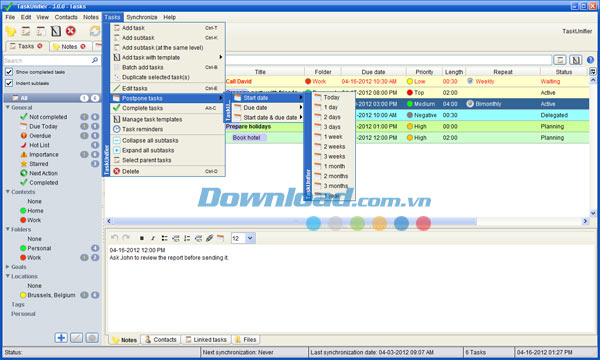Screen dimensions: 600x360
Task: Click Next synchronization: Never status text
Action: (238, 352)
